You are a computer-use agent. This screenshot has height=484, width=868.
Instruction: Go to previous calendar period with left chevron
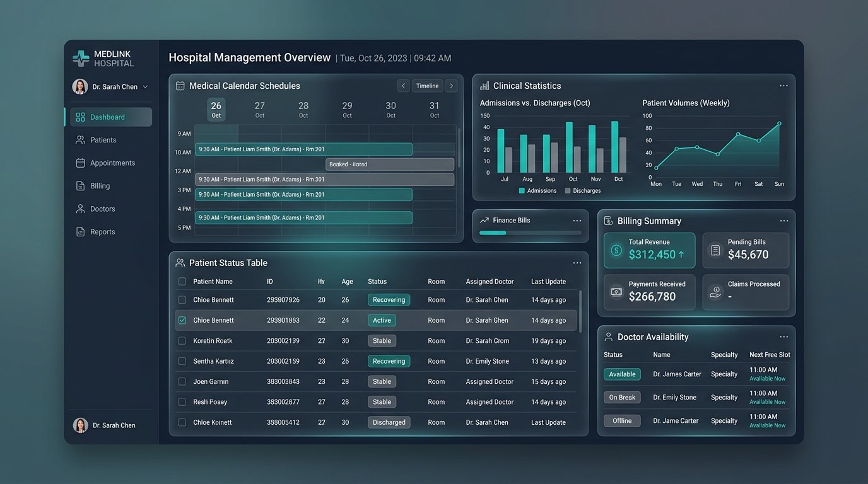pos(403,86)
